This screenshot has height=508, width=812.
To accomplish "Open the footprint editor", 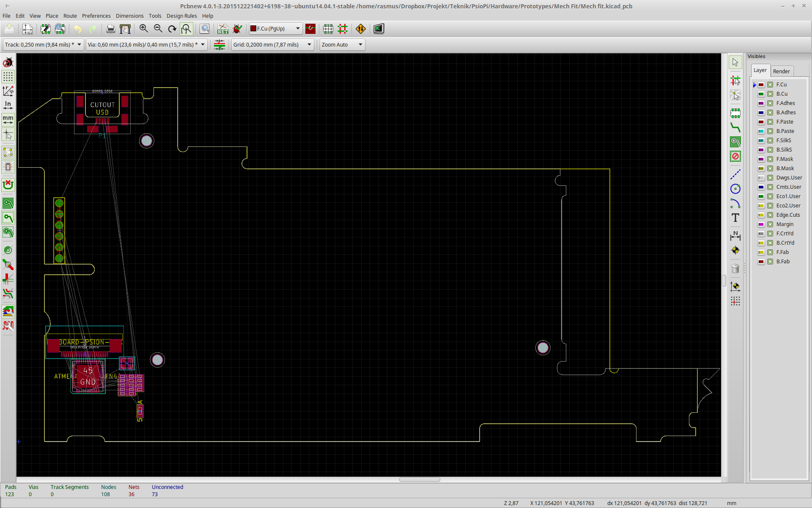I will pyautogui.click(x=46, y=29).
